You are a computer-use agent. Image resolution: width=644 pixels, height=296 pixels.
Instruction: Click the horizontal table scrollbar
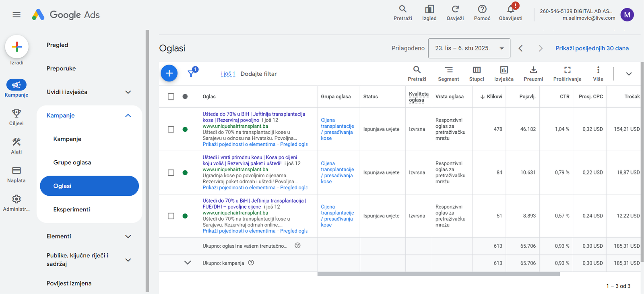pos(439,274)
